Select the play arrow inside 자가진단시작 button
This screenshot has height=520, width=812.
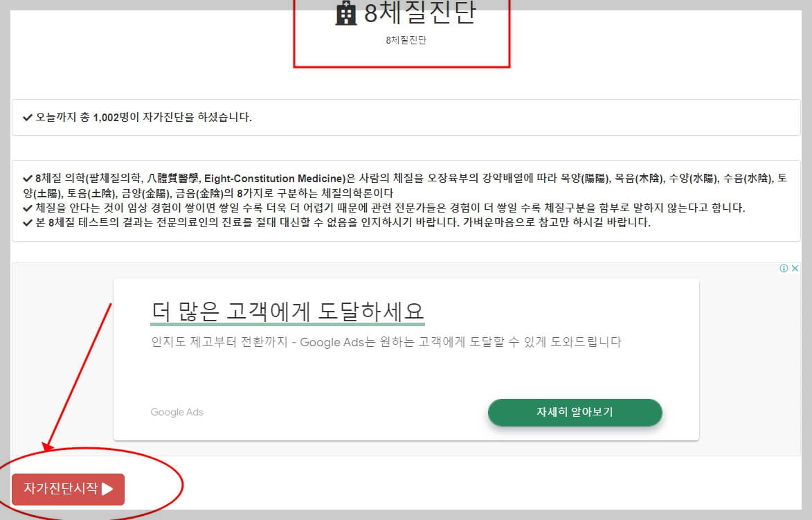click(x=108, y=489)
